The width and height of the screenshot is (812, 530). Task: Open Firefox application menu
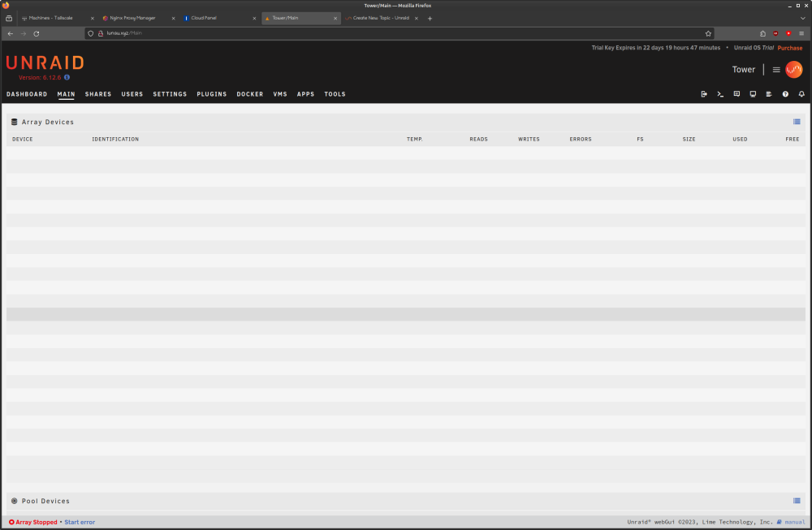(x=801, y=33)
